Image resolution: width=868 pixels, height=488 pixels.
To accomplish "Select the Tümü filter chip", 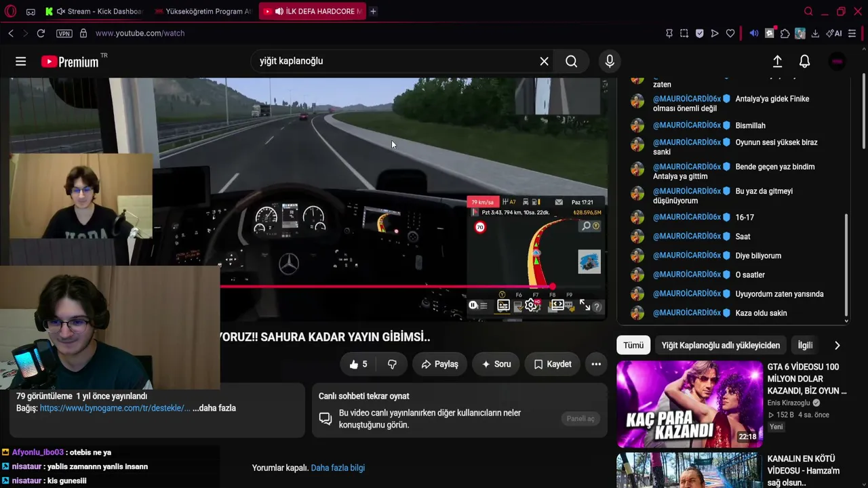I will (633, 345).
